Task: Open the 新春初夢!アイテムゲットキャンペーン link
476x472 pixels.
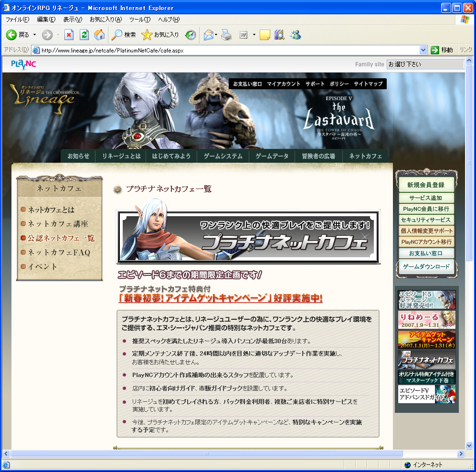Action: click(220, 298)
